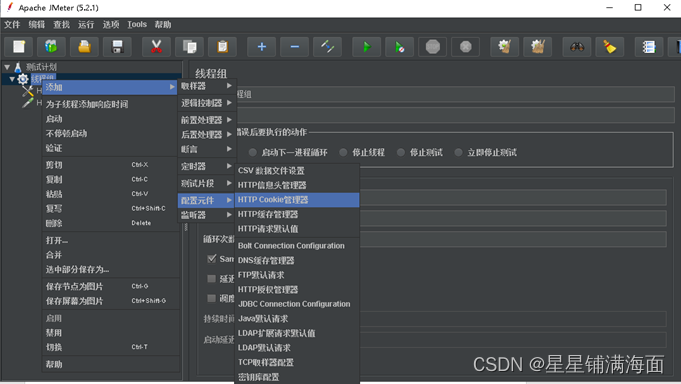Select 删除 in the context menu
The image size is (681, 384).
111,223
